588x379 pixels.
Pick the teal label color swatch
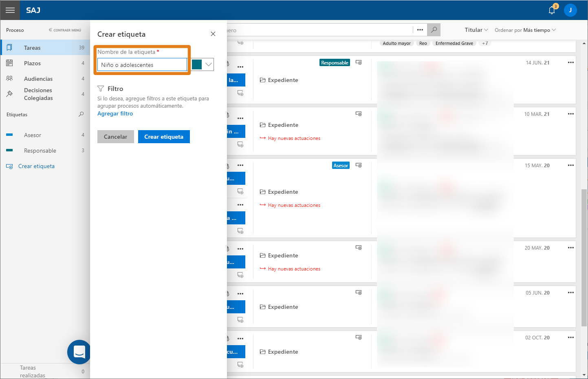pos(197,64)
